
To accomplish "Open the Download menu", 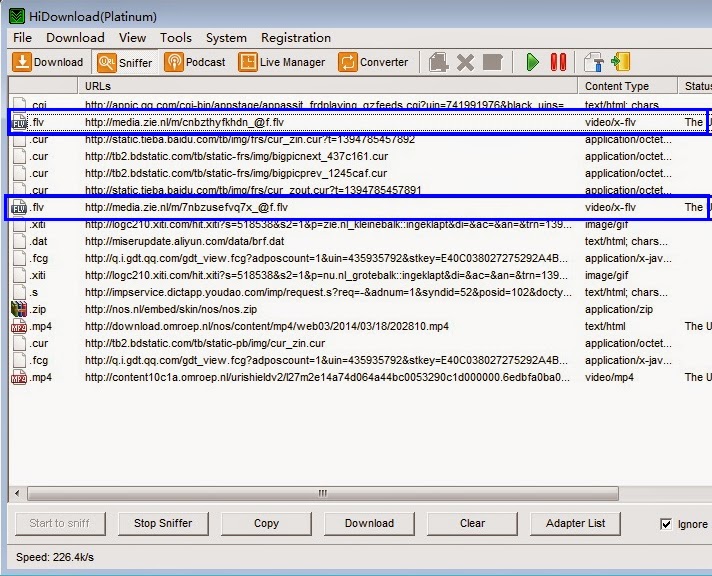I will point(75,38).
